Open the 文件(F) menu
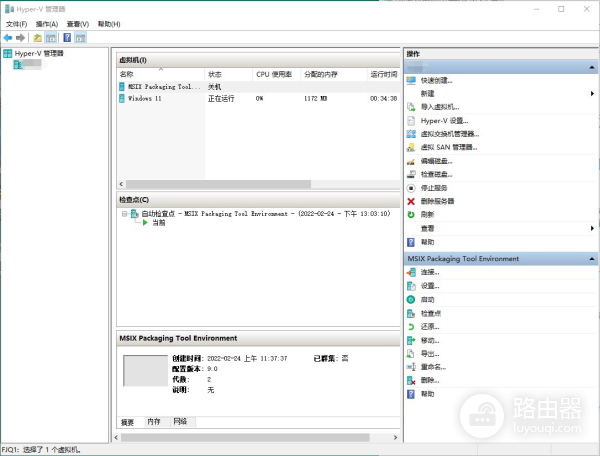600x456 pixels. click(16, 24)
